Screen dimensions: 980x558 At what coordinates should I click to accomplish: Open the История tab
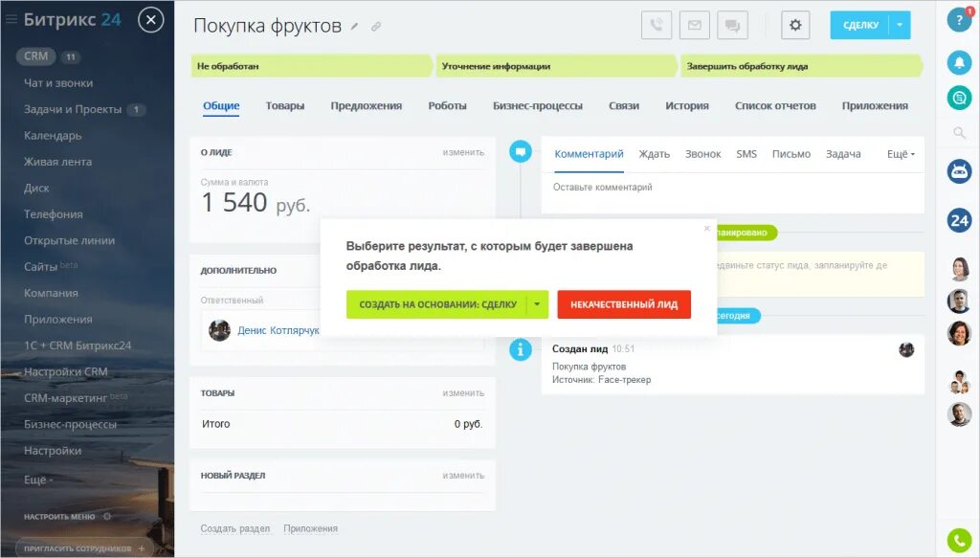687,105
